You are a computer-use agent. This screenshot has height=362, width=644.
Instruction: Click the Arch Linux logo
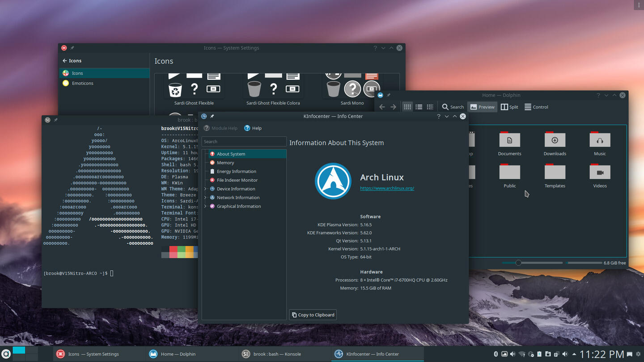click(x=333, y=181)
